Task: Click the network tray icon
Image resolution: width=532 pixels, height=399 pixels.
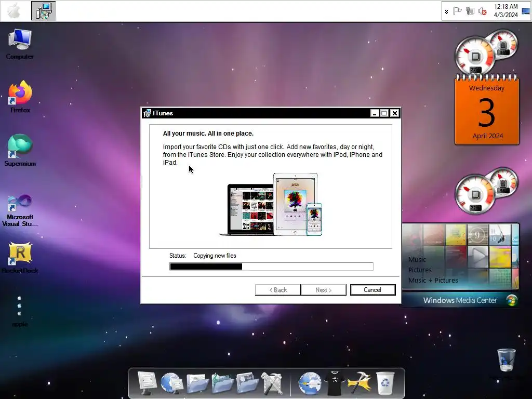Action: (x=470, y=11)
